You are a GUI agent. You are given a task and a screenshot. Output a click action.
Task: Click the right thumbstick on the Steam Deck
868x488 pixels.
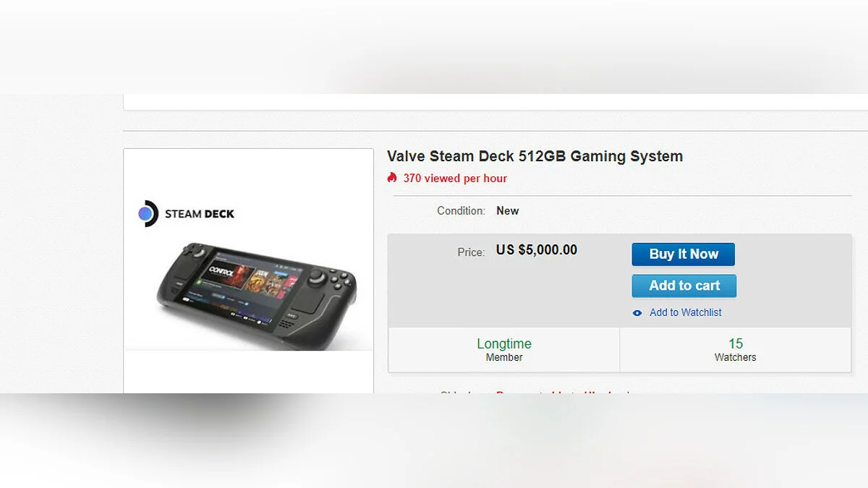point(318,278)
